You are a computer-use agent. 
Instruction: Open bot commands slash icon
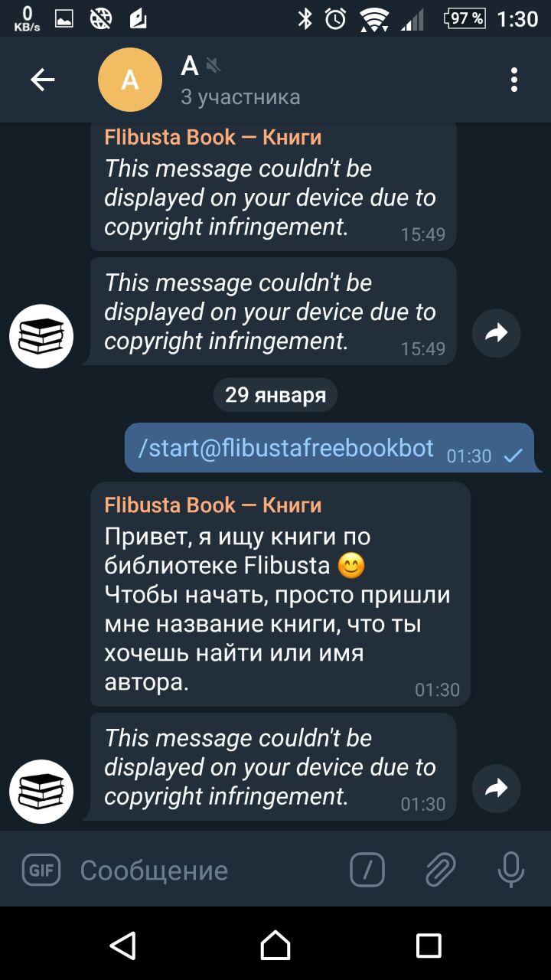(367, 870)
